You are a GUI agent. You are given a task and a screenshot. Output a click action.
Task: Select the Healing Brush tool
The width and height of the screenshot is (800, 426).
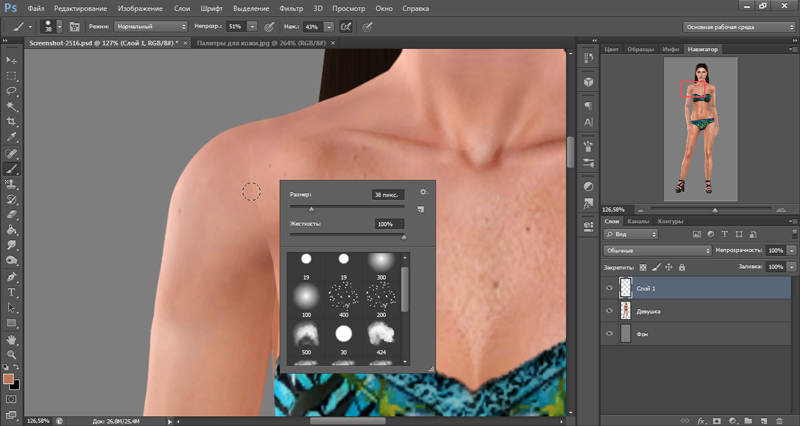tap(11, 153)
